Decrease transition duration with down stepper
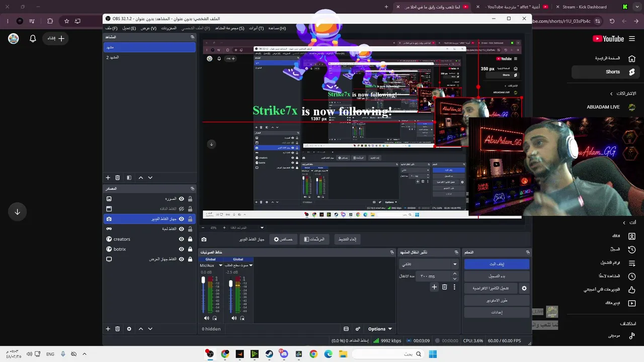Image resolution: width=644 pixels, height=362 pixels. pyautogui.click(x=455, y=279)
